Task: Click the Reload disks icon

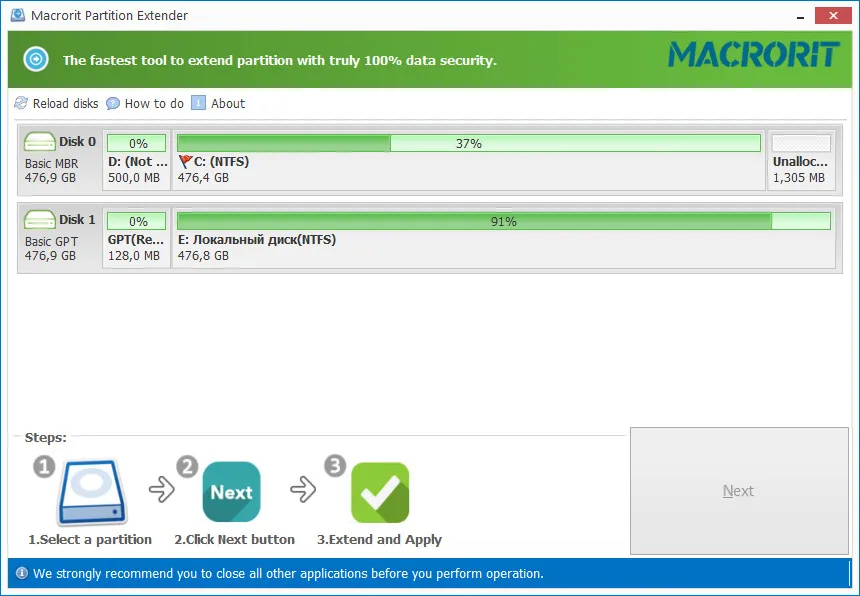Action: [x=21, y=103]
